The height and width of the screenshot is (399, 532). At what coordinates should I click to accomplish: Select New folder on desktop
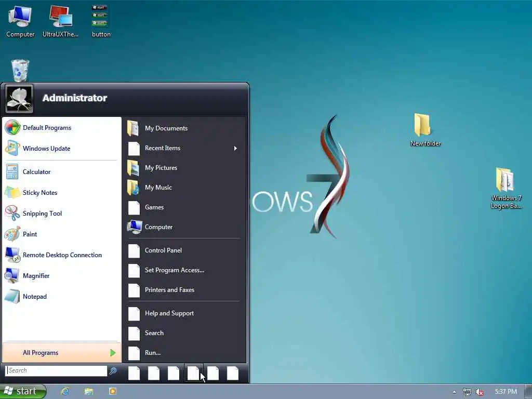[x=425, y=130]
